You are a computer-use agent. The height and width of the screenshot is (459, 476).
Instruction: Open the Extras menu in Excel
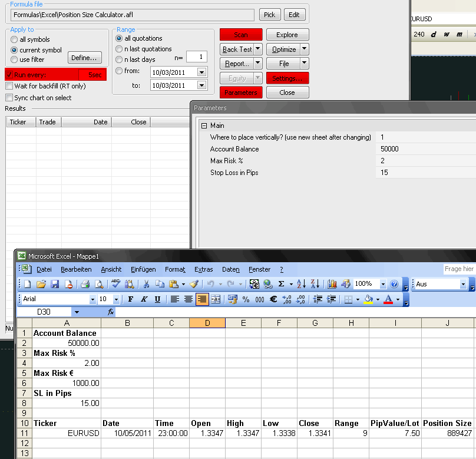click(x=203, y=269)
